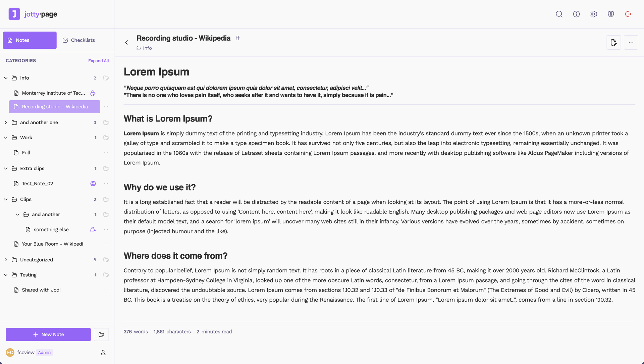Open the note's three-dot options menu
The height and width of the screenshot is (364, 644).
[631, 43]
